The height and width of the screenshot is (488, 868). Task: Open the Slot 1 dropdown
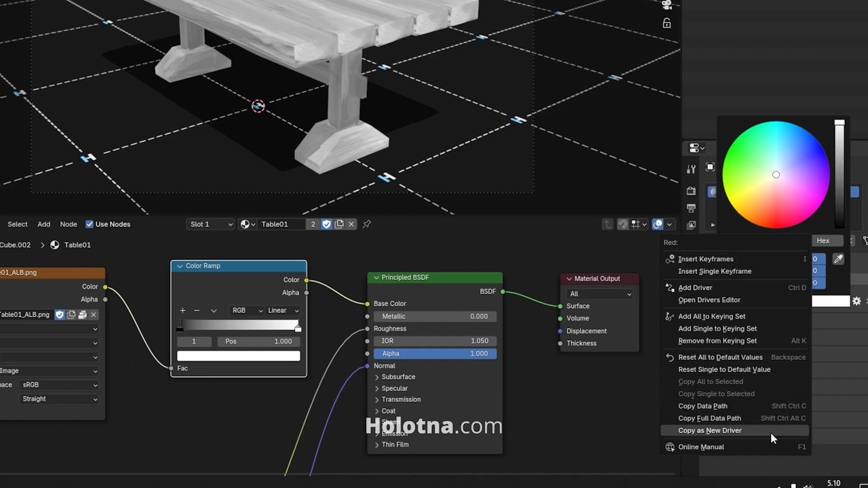tap(210, 224)
